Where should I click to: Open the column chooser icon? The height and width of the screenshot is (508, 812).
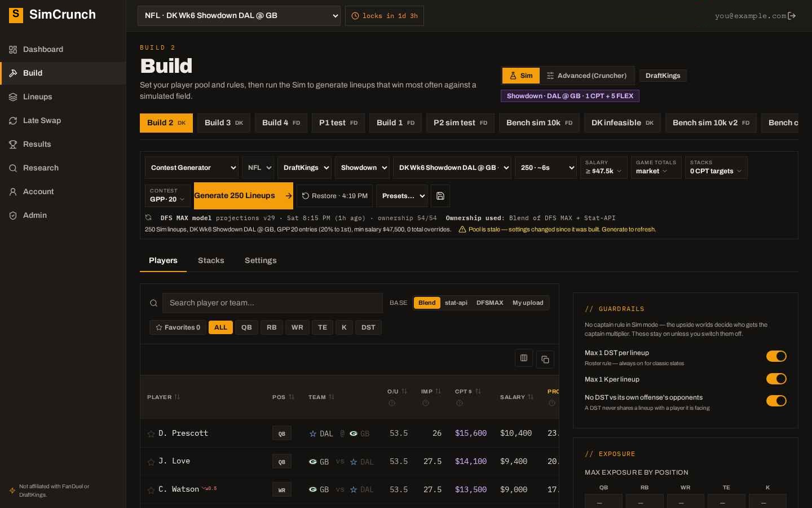click(524, 358)
